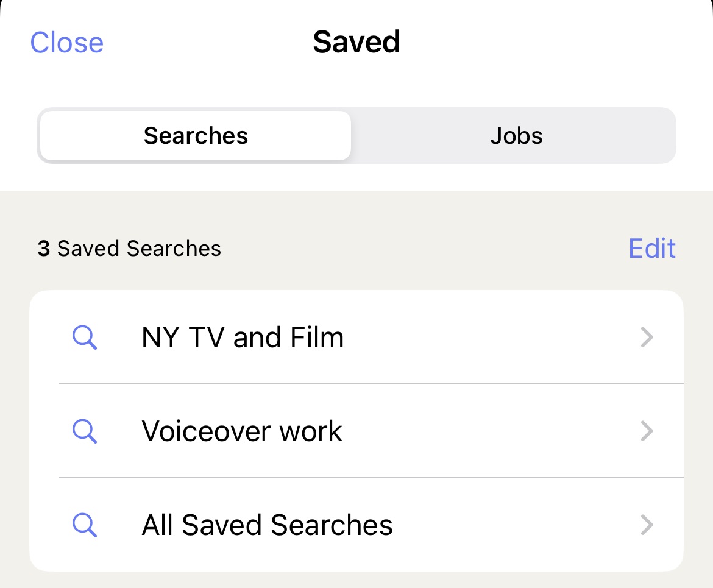
Task: Expand the Voiceover work chevron arrow
Action: (647, 431)
